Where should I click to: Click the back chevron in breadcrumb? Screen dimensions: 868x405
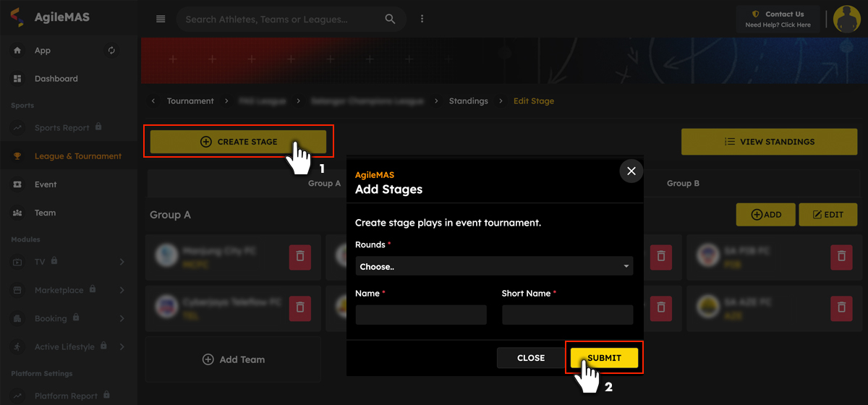pyautogui.click(x=153, y=101)
